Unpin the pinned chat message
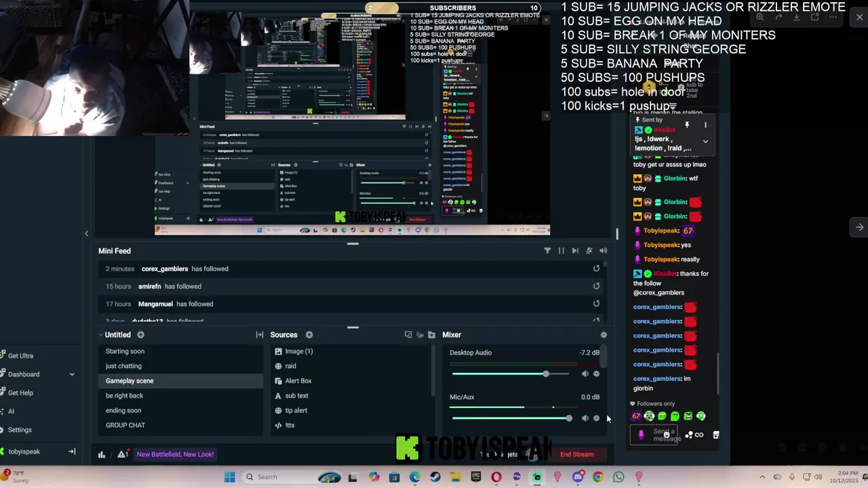This screenshot has height=488, width=868. (687, 125)
